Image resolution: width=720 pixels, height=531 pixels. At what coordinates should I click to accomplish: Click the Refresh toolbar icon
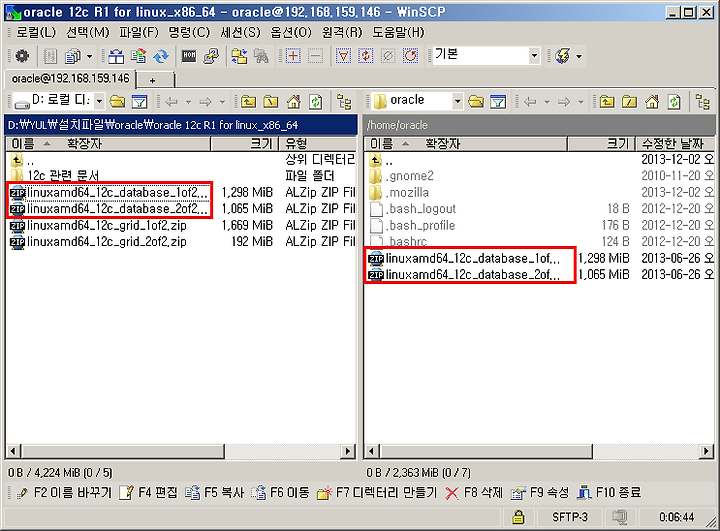[x=161, y=56]
